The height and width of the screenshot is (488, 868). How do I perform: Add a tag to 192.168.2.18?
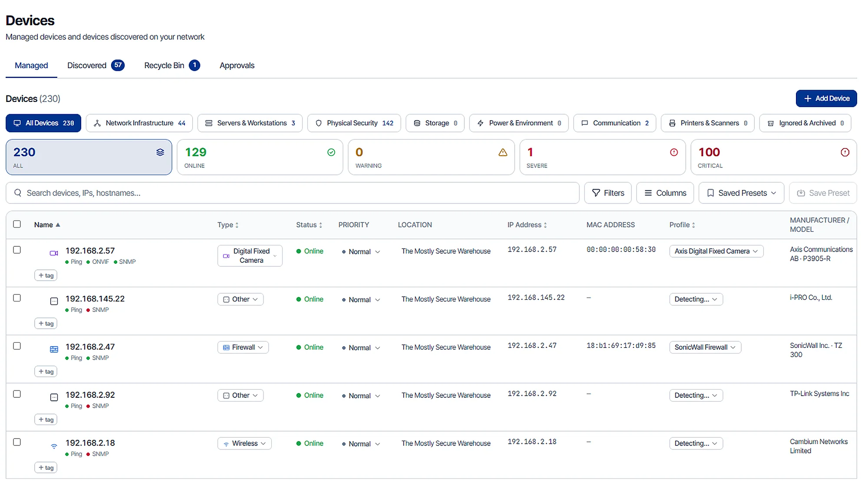(46, 468)
